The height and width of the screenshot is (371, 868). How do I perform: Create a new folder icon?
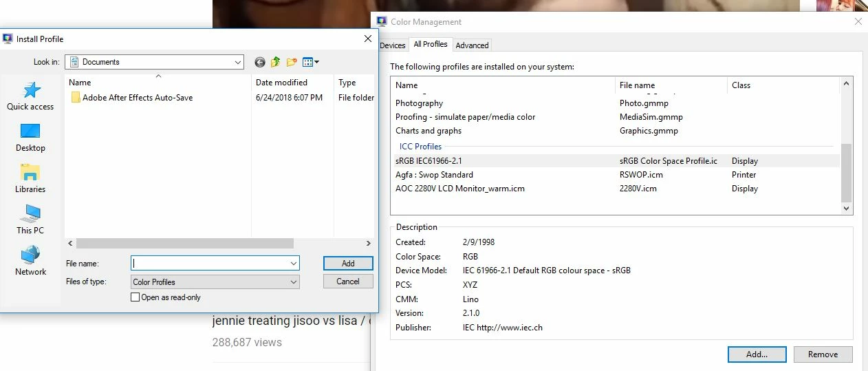(292, 62)
